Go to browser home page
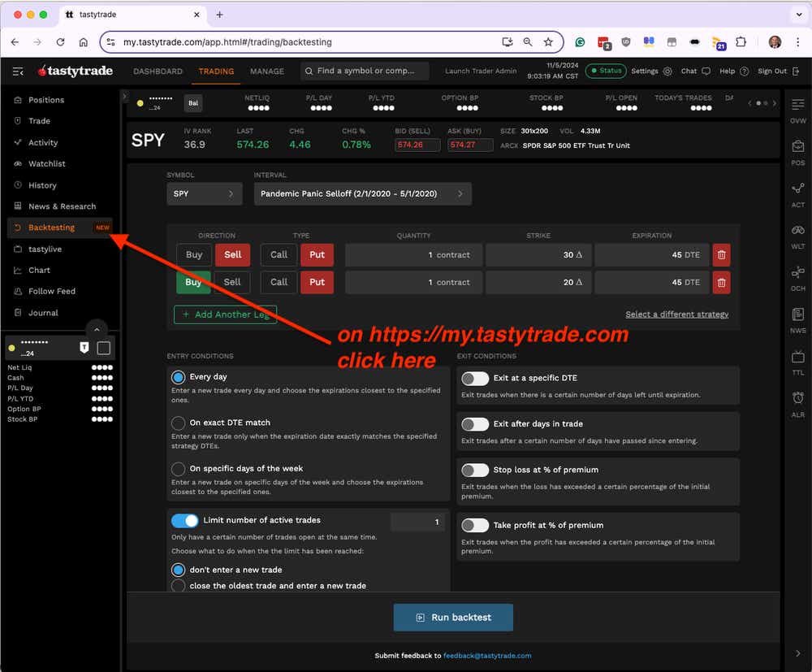 [84, 42]
